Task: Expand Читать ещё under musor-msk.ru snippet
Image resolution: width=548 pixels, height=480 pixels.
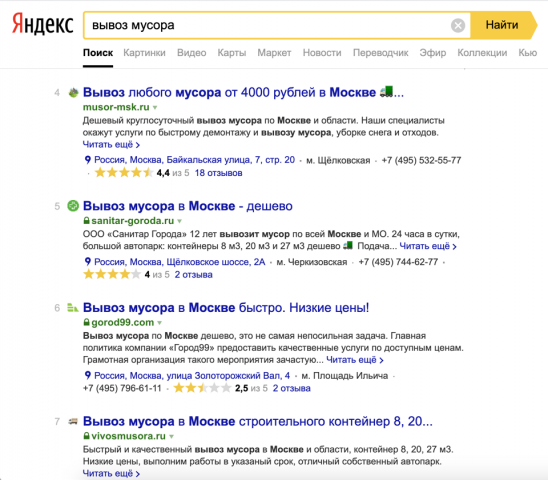Action: tap(111, 144)
